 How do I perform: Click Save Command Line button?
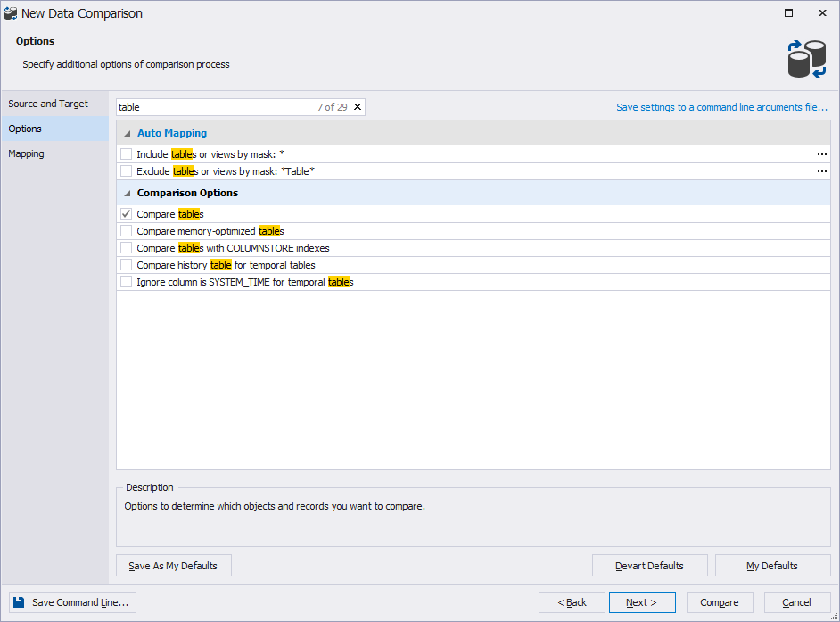[72, 602]
